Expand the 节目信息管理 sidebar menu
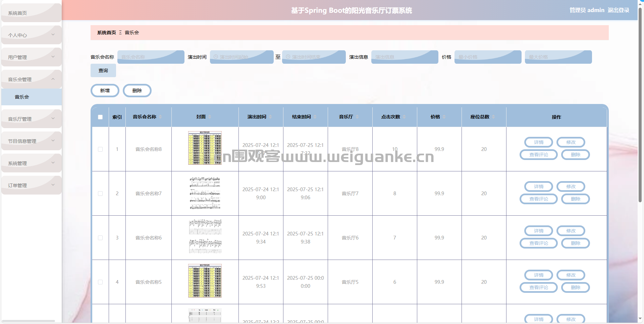This screenshot has height=324, width=644. pyautogui.click(x=32, y=141)
